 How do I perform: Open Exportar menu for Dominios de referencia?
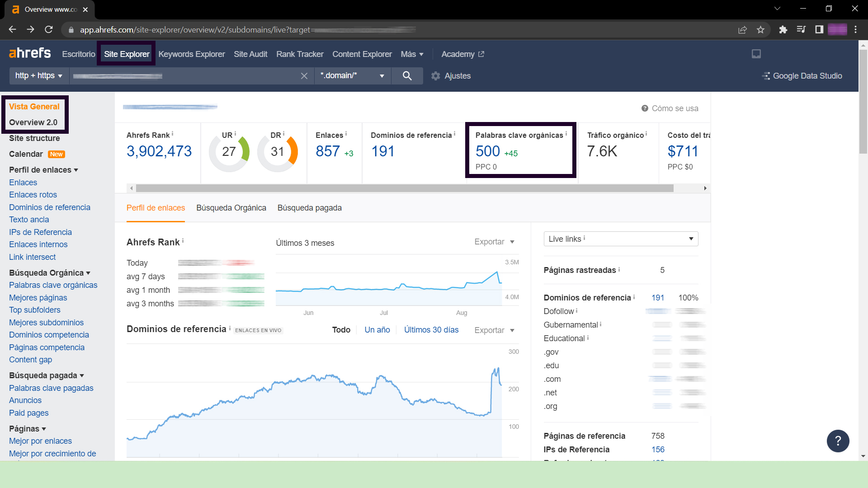click(495, 330)
